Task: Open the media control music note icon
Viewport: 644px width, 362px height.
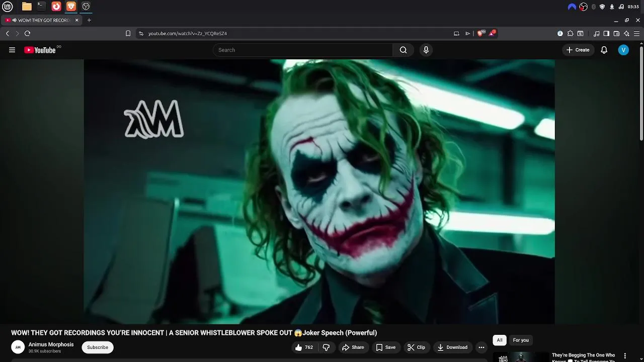Action: click(596, 33)
